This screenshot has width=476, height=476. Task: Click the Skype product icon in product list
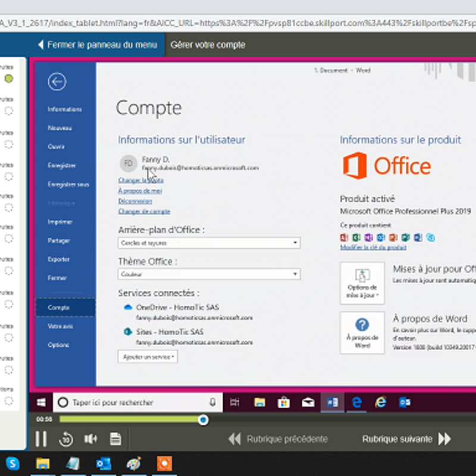pos(430,237)
